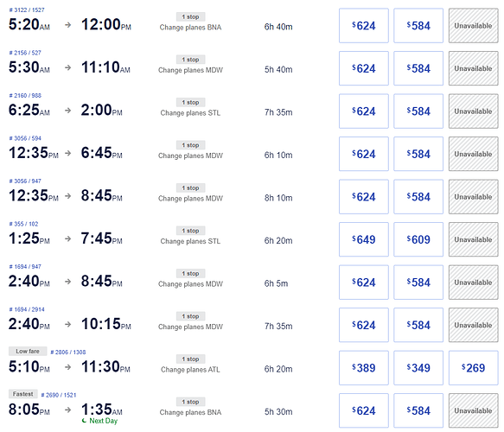Select $649 fare for 1:25 PM flight

click(364, 239)
